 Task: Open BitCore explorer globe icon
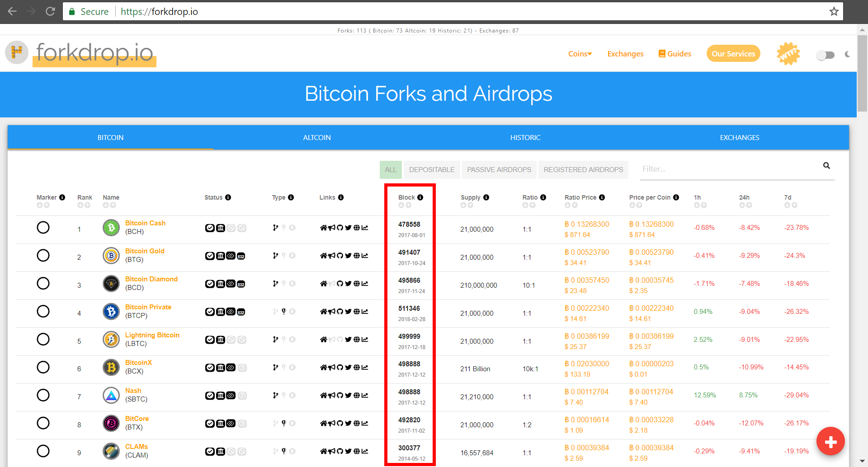[357, 424]
